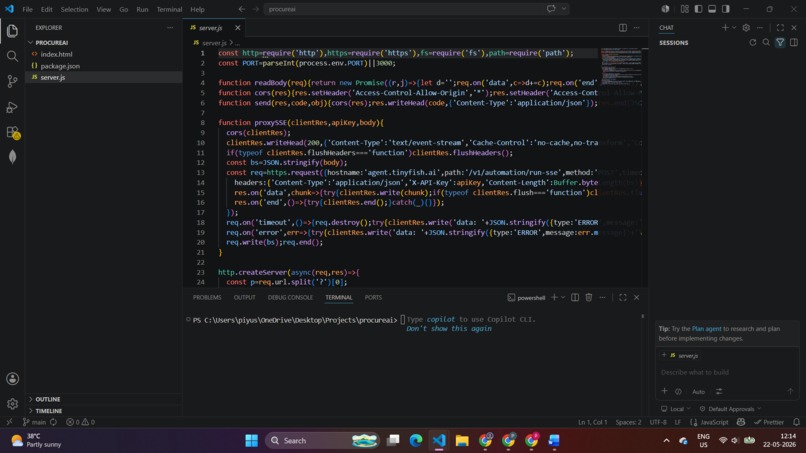806x453 pixels.
Task: Toggle Secondary Side Bar visibility
Action: [726, 9]
